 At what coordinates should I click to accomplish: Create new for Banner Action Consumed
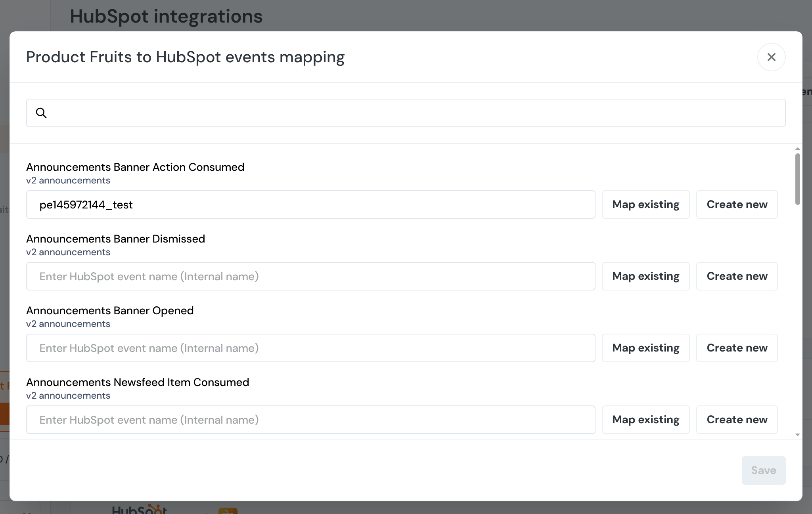[x=737, y=204]
